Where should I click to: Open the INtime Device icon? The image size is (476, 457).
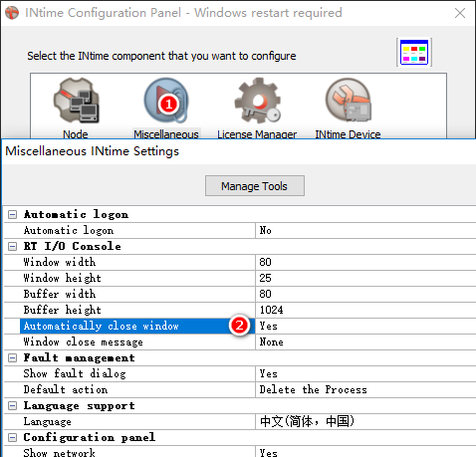(x=348, y=101)
